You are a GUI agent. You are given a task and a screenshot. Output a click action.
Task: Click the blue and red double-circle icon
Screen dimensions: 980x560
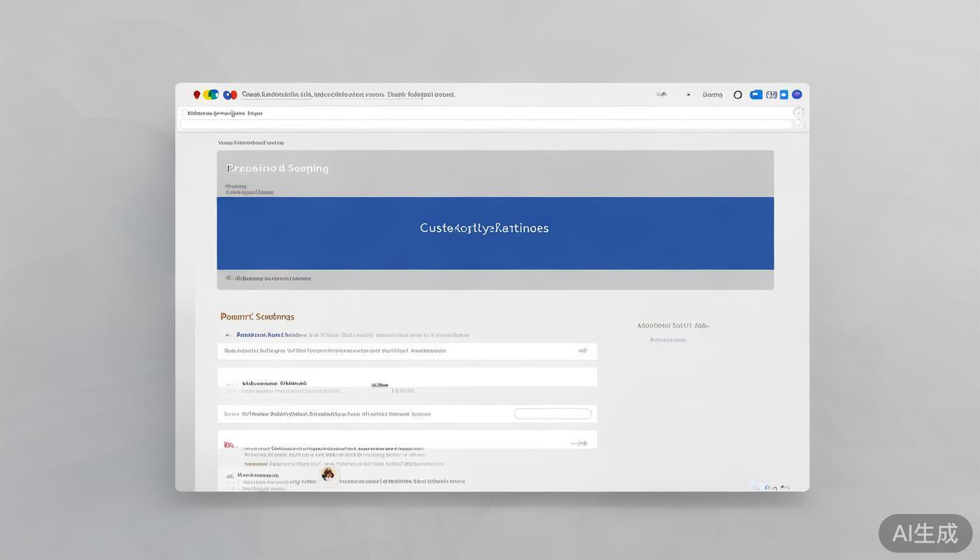[230, 95]
